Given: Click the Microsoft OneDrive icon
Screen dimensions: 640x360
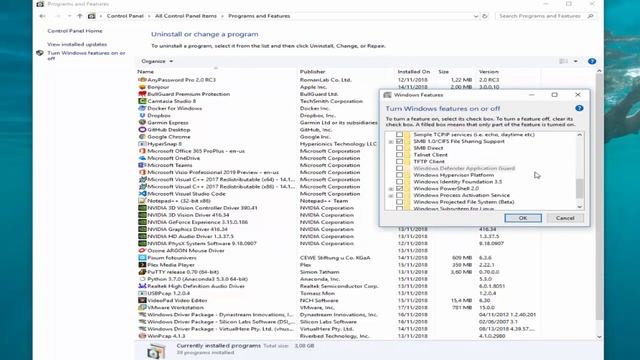Looking at the screenshot, I should [142, 158].
